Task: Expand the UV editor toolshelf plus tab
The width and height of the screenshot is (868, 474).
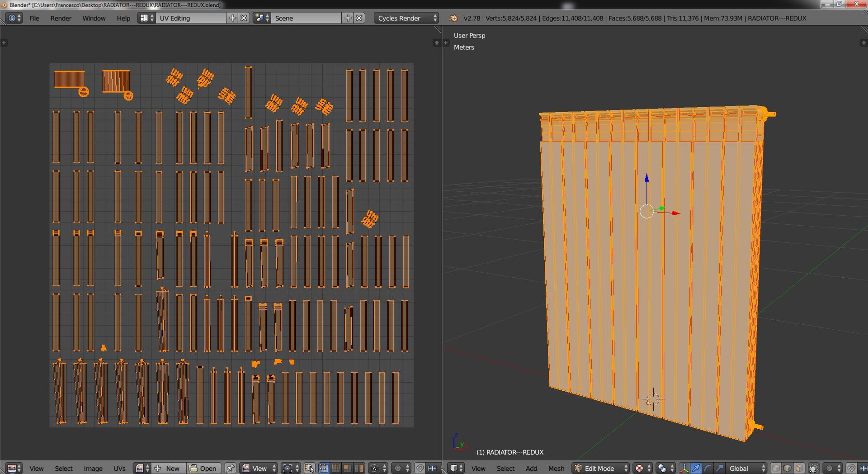Action: (4, 43)
